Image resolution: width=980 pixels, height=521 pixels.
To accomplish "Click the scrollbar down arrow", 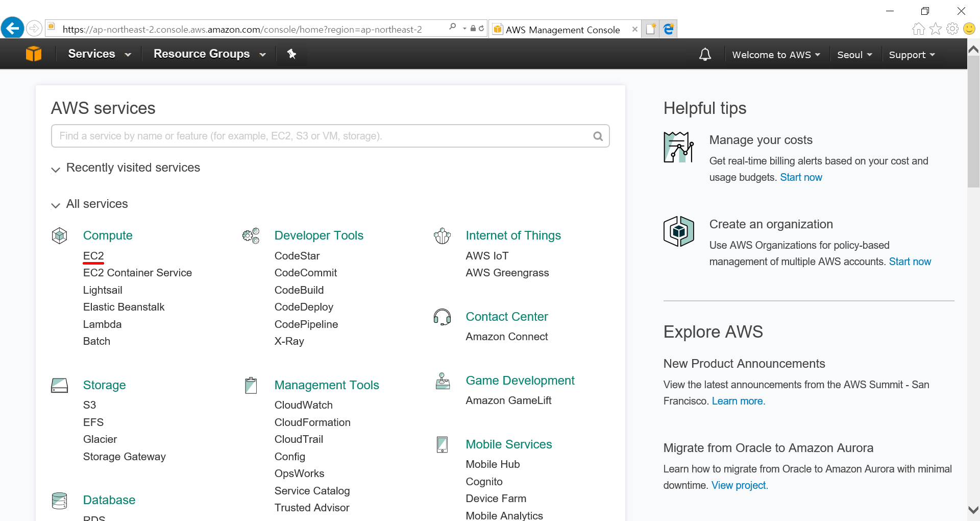I will pos(973,510).
